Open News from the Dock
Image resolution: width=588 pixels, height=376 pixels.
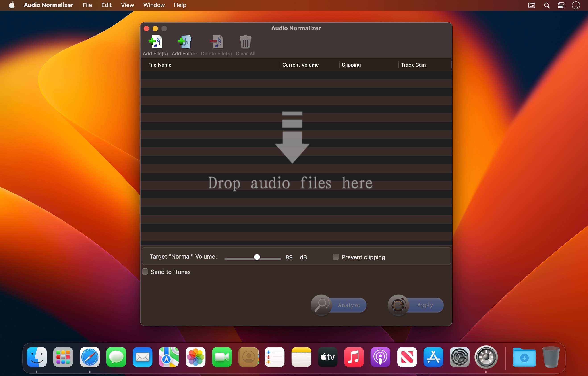[407, 357]
